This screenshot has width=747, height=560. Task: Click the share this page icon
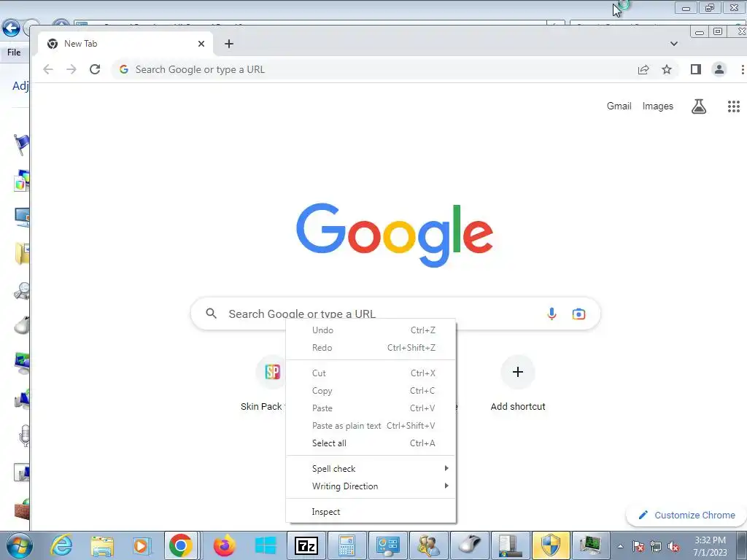643,69
